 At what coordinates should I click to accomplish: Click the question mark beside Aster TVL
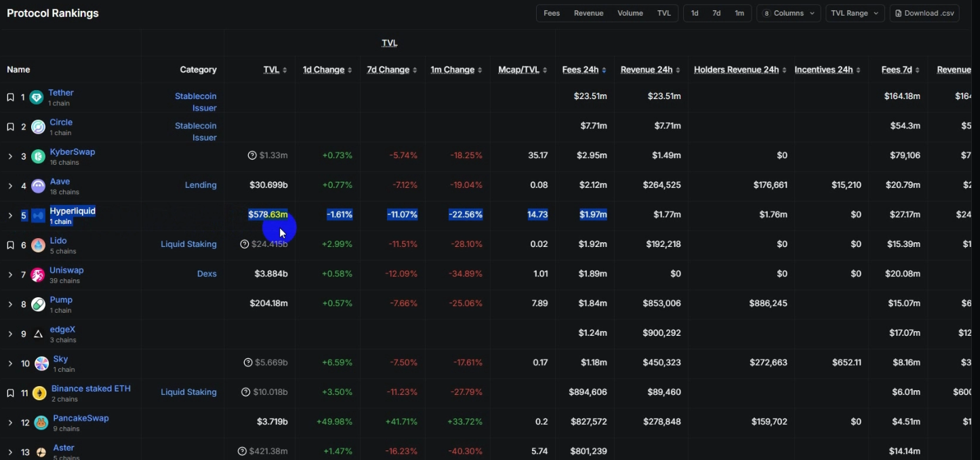[242, 451]
